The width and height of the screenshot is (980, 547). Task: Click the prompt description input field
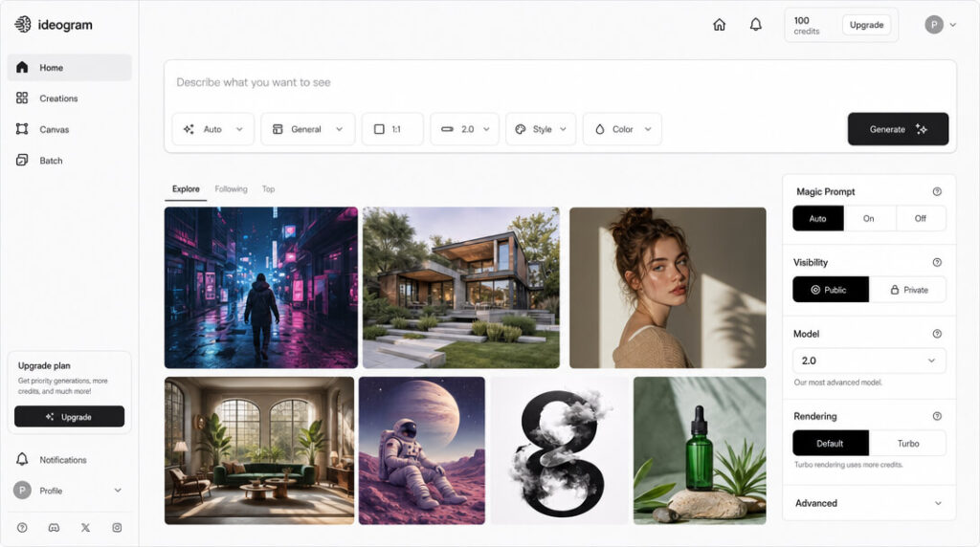click(560, 82)
